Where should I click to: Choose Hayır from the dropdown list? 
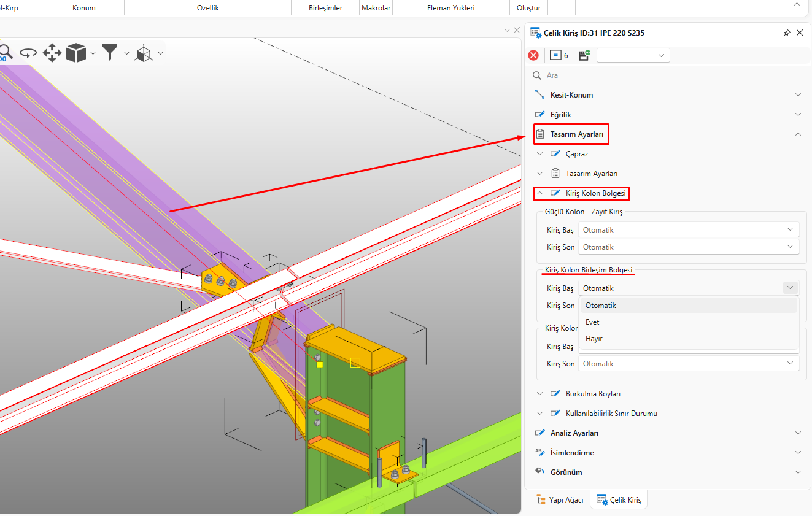(594, 339)
